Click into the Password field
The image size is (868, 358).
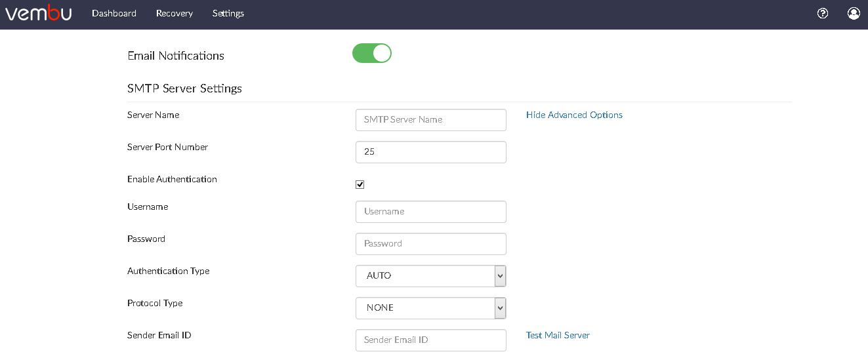click(431, 244)
